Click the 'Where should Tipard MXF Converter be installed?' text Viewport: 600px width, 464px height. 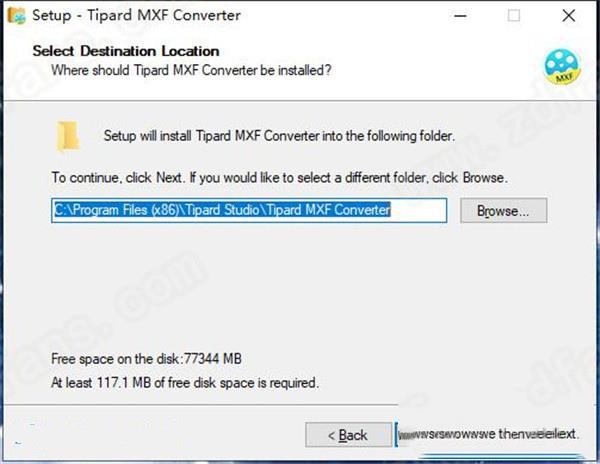pyautogui.click(x=191, y=70)
